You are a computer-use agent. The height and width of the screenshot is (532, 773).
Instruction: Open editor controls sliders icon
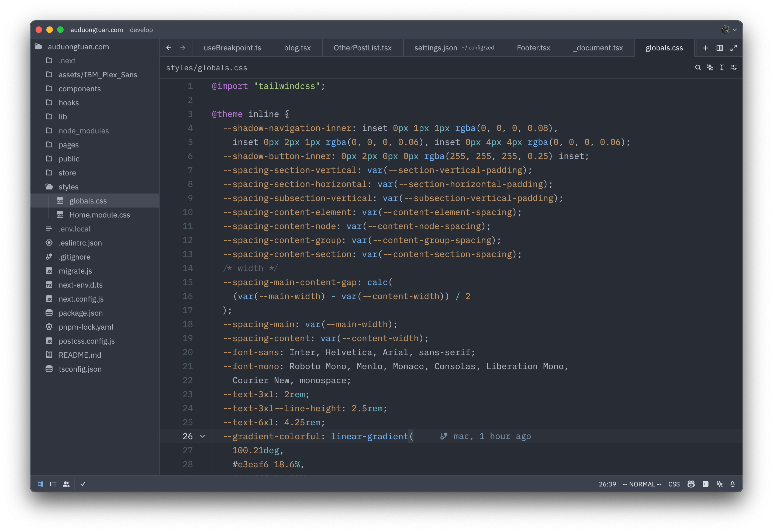[734, 68]
